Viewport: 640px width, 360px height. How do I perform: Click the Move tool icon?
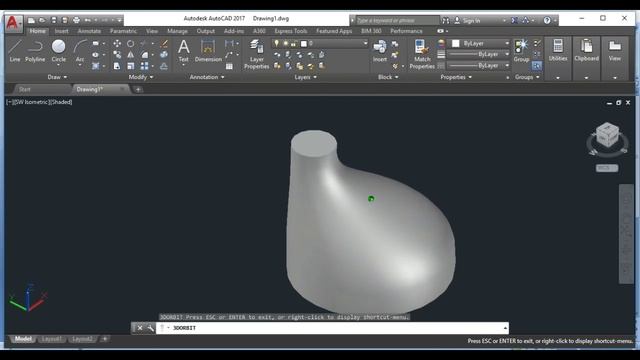117,44
